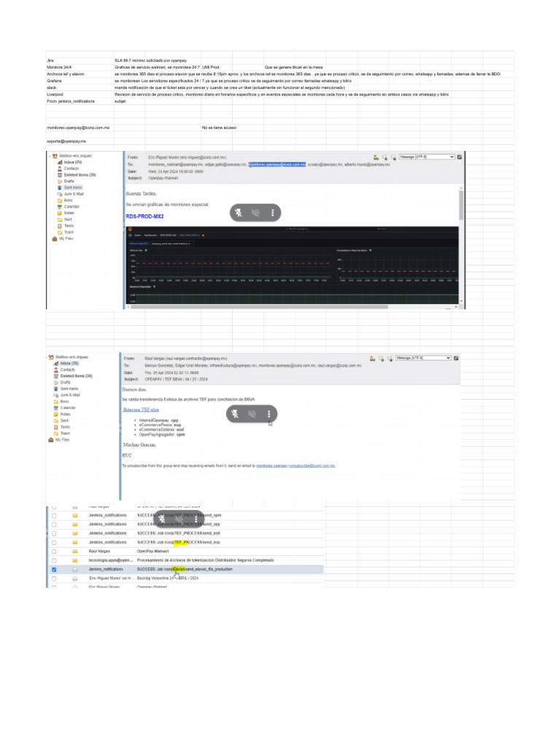Open Inbox (76) in second mailbox tree
Viewport: 560px width, 747px height.
pos(69,363)
